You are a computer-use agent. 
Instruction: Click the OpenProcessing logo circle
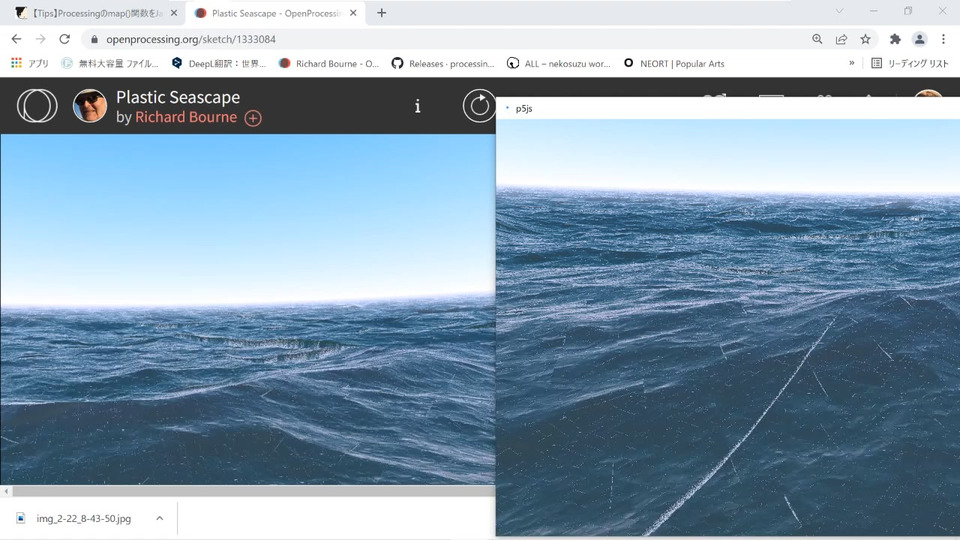point(37,106)
